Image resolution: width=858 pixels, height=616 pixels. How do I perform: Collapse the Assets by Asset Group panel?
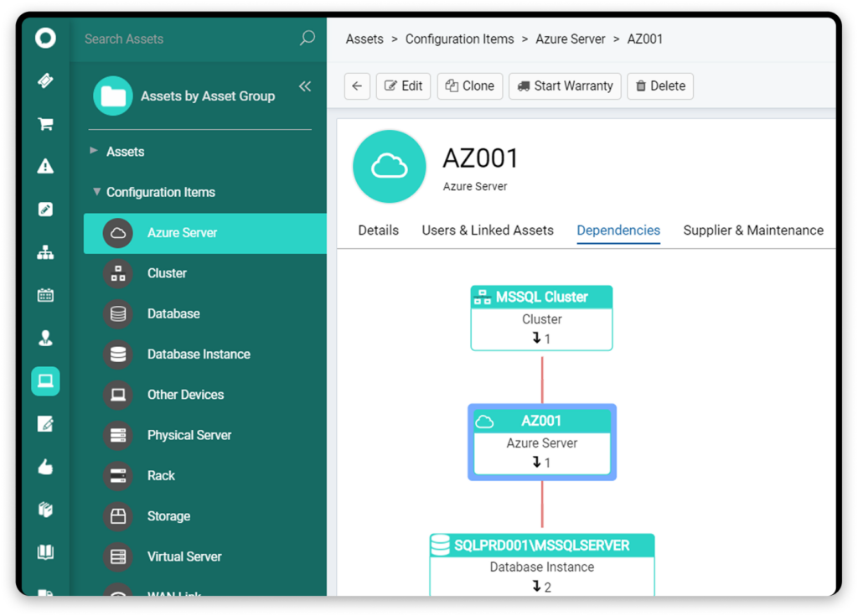304,86
